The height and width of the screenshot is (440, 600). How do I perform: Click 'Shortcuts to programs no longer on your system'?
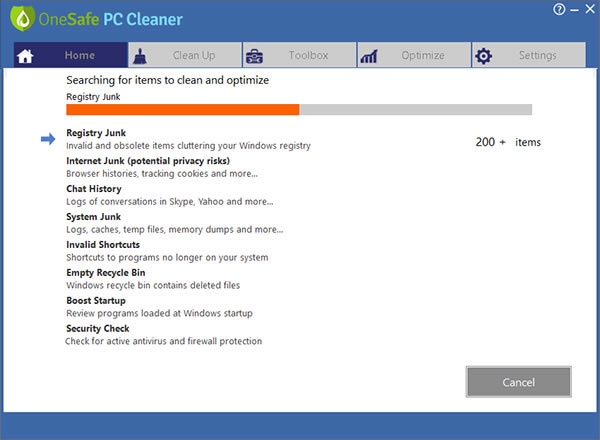[167, 257]
